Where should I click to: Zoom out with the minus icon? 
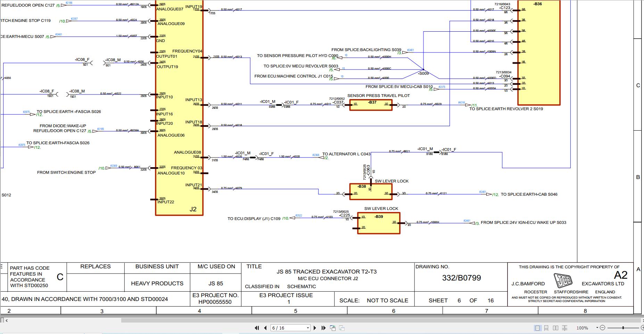(x=602, y=328)
